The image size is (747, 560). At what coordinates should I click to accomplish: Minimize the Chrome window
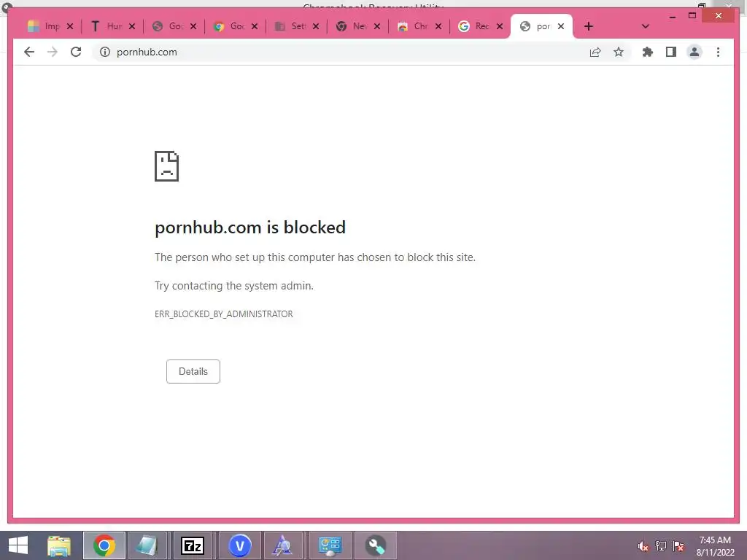pyautogui.click(x=673, y=16)
